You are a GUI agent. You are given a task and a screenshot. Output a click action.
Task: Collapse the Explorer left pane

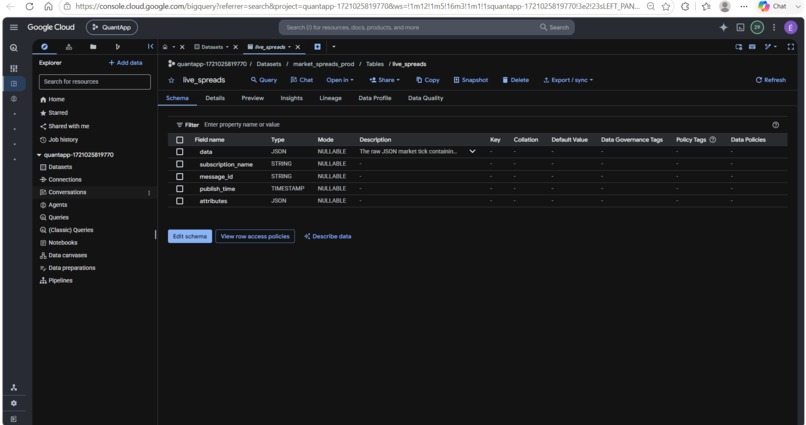pyautogui.click(x=150, y=46)
